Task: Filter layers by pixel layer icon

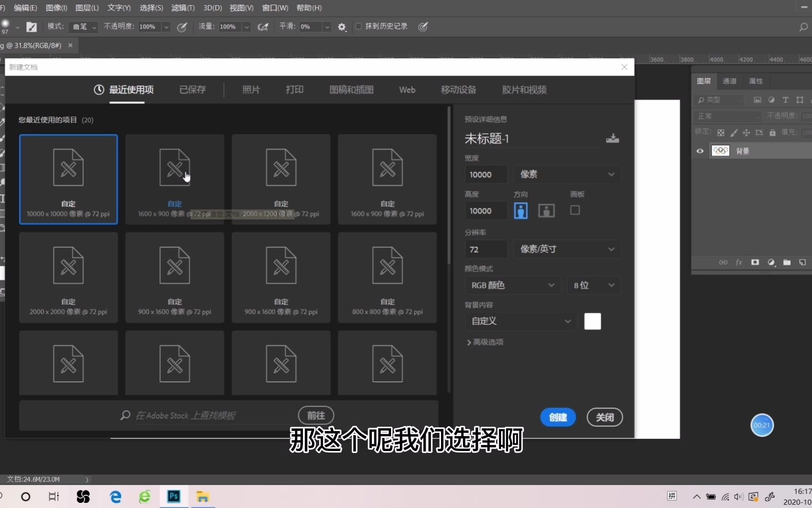Action: click(x=757, y=100)
